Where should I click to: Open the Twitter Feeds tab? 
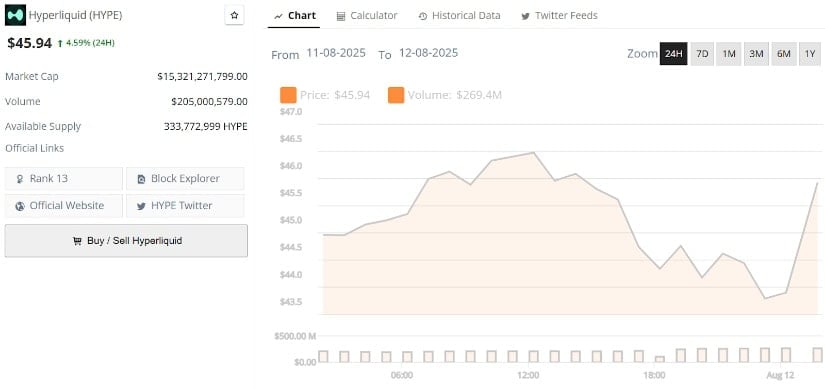(559, 16)
